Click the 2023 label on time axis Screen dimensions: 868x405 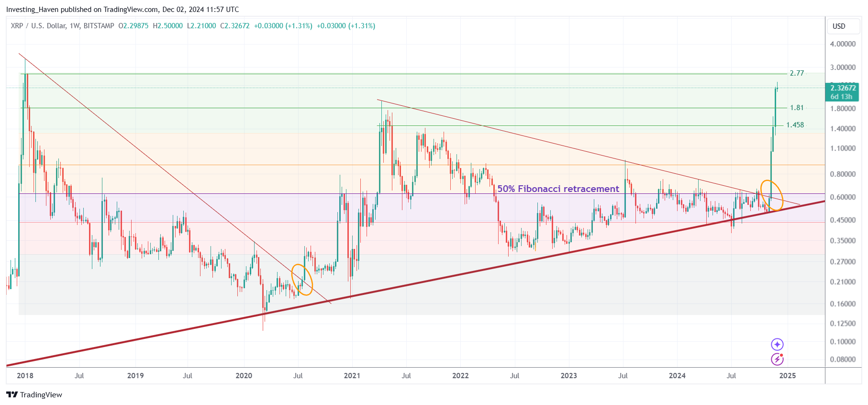[568, 376]
